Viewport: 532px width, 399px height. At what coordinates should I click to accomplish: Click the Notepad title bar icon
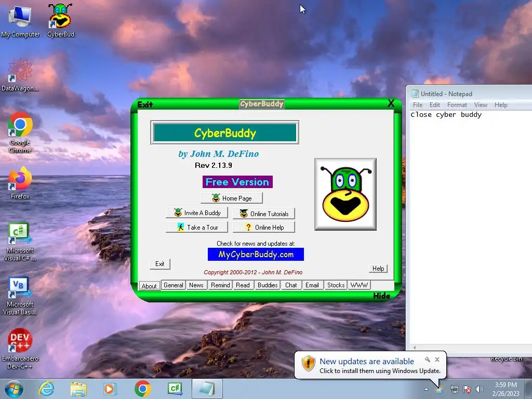(415, 94)
